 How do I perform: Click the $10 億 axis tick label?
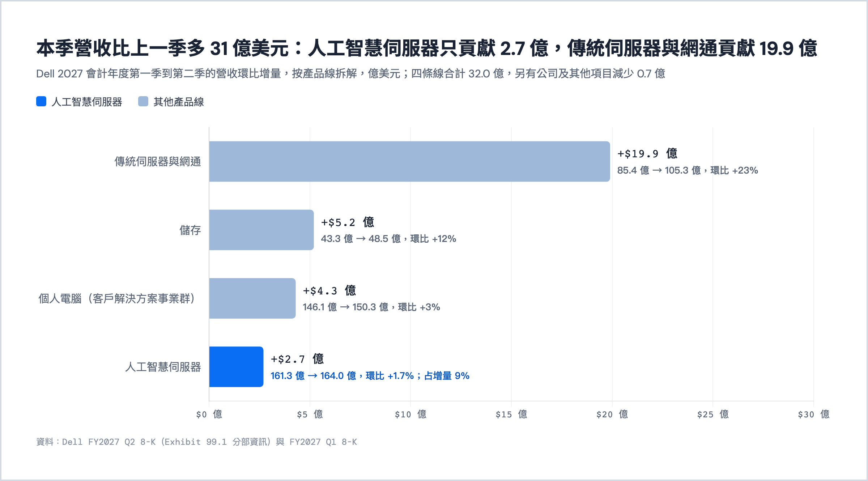point(410,414)
